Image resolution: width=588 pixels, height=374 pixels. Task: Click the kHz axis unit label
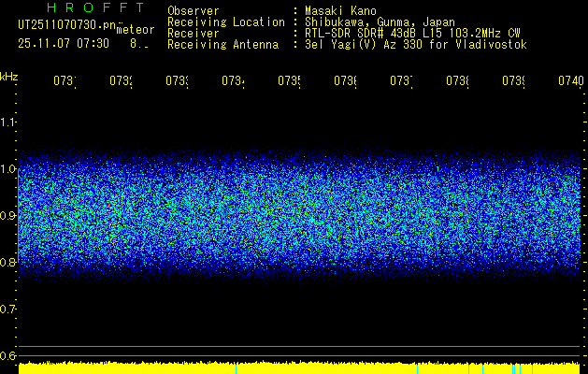pos(9,76)
